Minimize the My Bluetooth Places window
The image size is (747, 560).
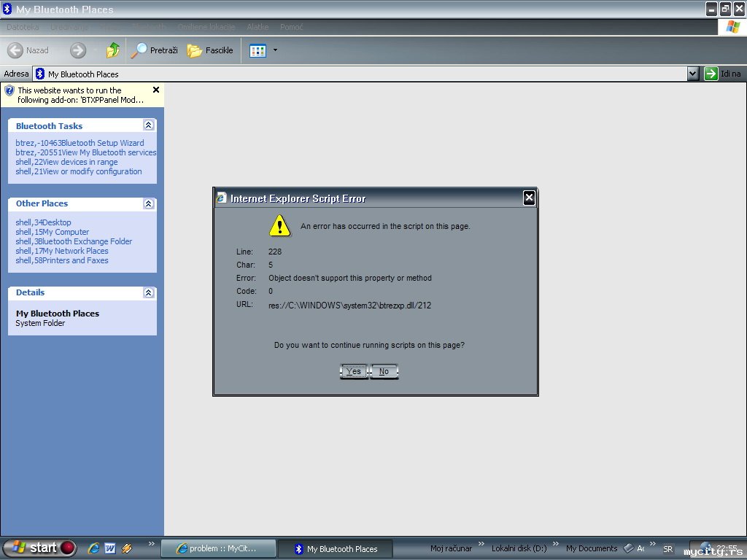(711, 9)
